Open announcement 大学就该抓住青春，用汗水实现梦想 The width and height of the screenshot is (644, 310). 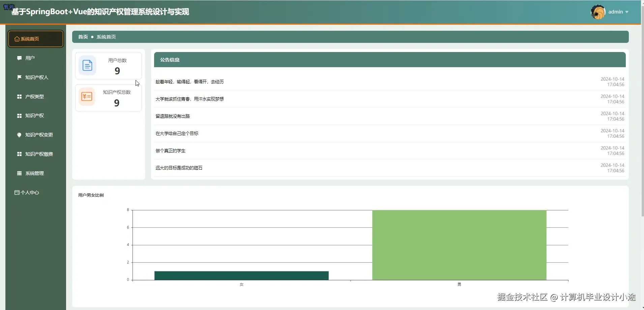tap(189, 99)
